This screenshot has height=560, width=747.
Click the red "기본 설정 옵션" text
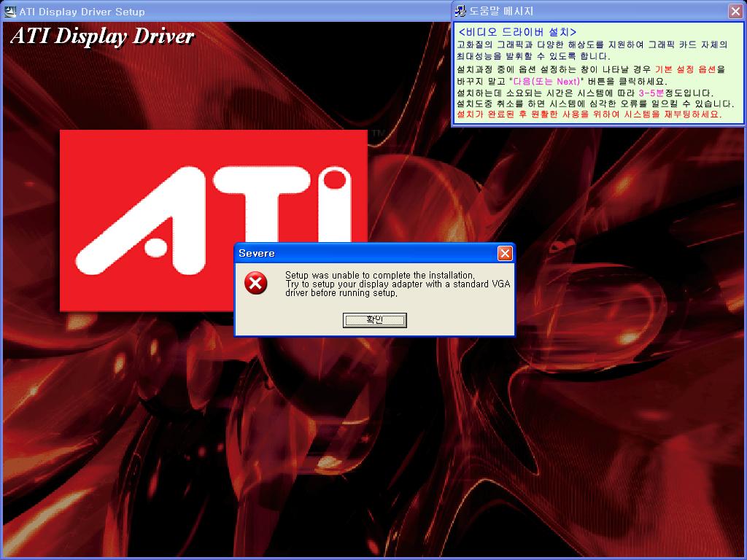686,69
